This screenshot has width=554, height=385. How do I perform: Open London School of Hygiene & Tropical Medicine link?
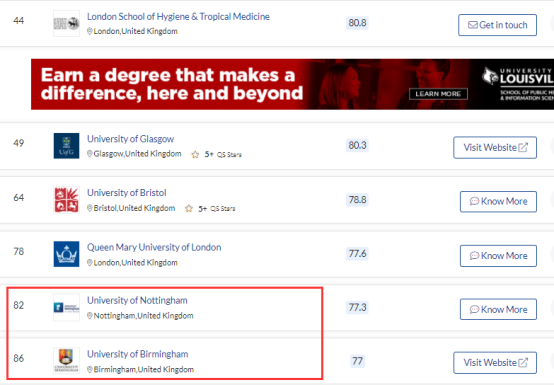(x=178, y=17)
